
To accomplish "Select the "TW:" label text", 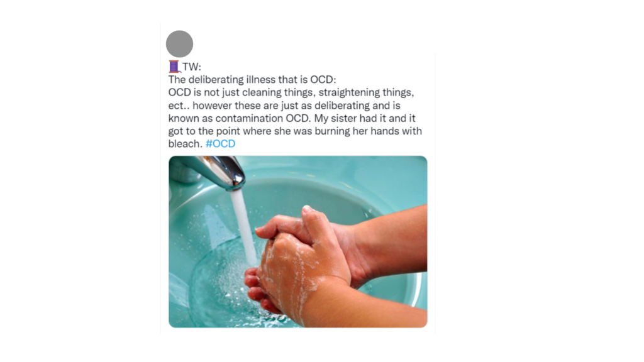I will [x=192, y=67].
